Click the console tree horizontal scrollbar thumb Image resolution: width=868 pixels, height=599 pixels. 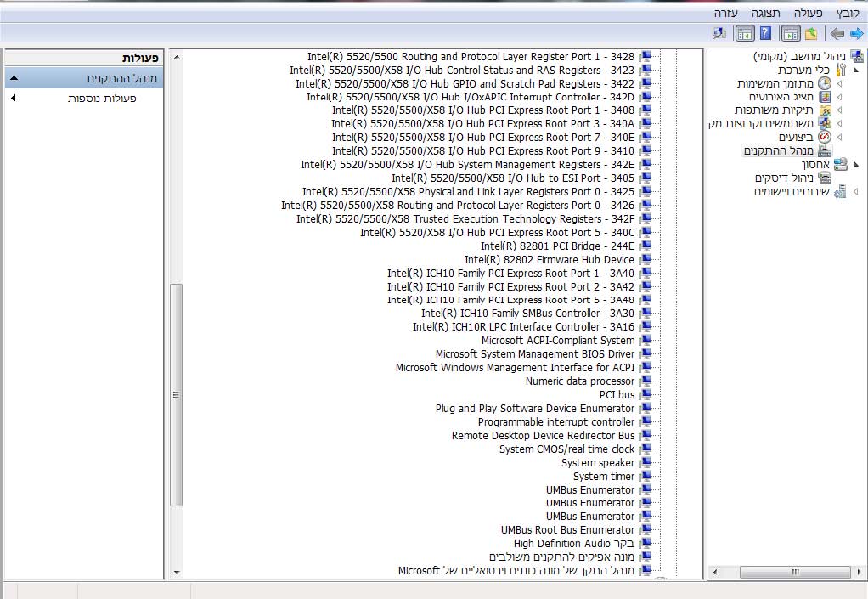point(795,572)
